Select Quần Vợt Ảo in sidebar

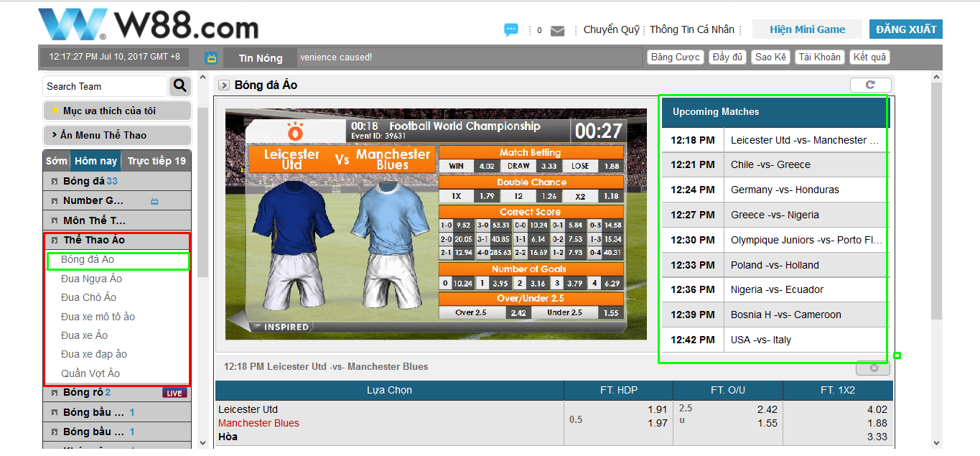(90, 373)
